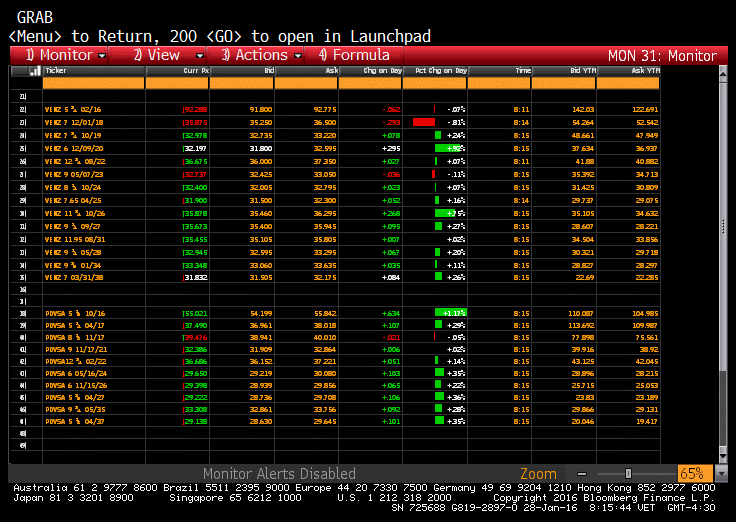
Task: Click the 19.417 Ask YTM value
Action: tap(646, 422)
